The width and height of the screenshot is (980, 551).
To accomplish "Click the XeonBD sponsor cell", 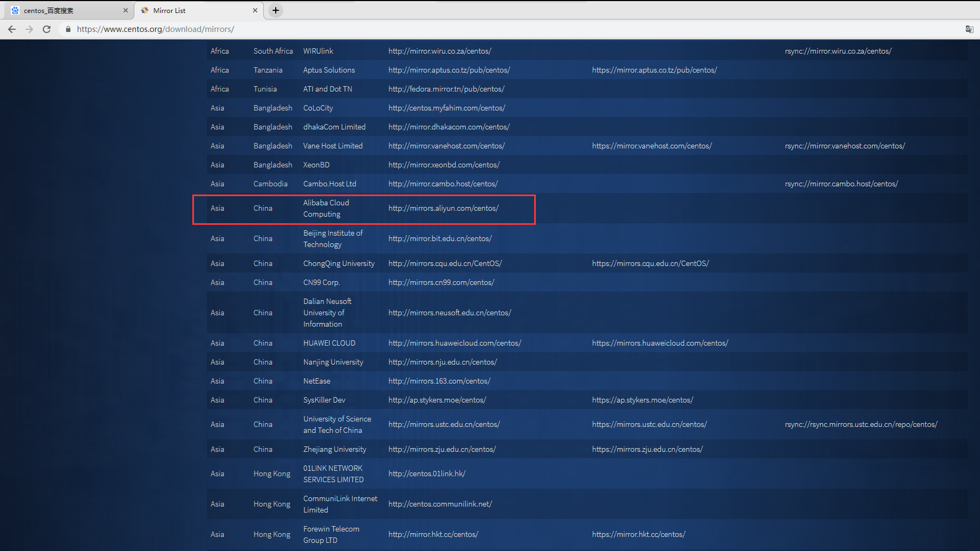I will [316, 165].
